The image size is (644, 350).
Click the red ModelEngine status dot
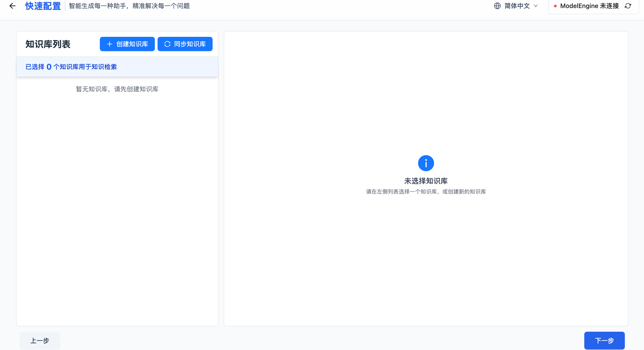coord(555,6)
